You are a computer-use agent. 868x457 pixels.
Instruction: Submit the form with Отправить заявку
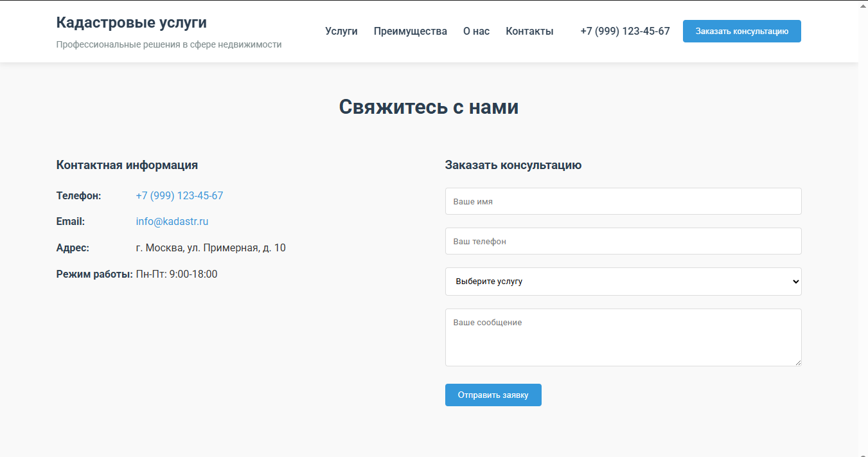pyautogui.click(x=493, y=395)
